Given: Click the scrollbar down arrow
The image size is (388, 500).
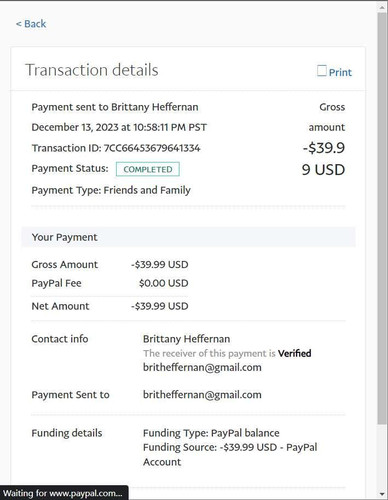Looking at the screenshot, I should click(383, 494).
